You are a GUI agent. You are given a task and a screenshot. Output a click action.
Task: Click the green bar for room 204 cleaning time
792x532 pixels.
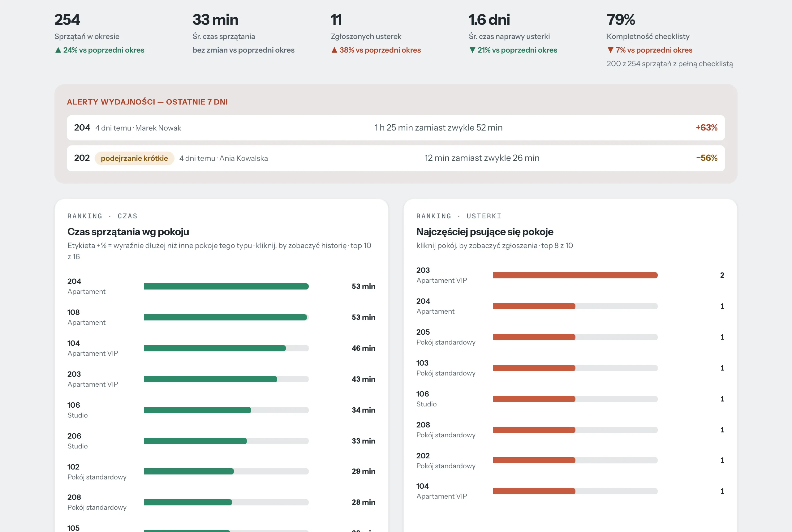pyautogui.click(x=226, y=286)
